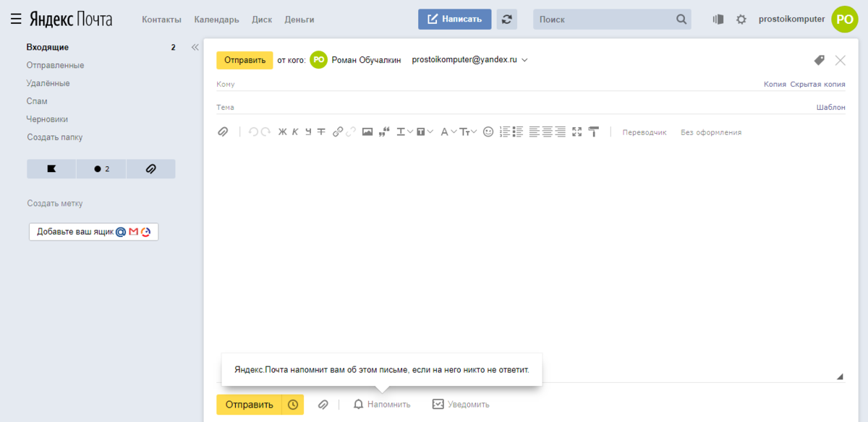The image size is (868, 422).
Task: Switch to Без оформления plain text mode
Action: click(x=711, y=132)
